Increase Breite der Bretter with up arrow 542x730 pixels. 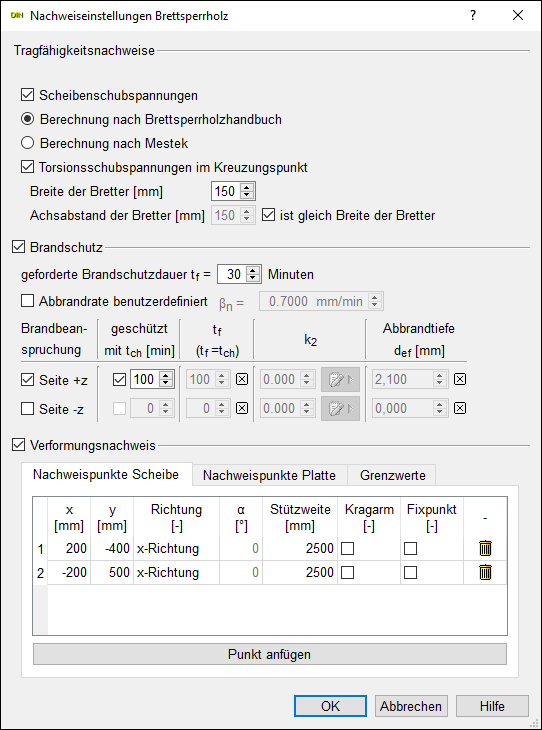(248, 187)
